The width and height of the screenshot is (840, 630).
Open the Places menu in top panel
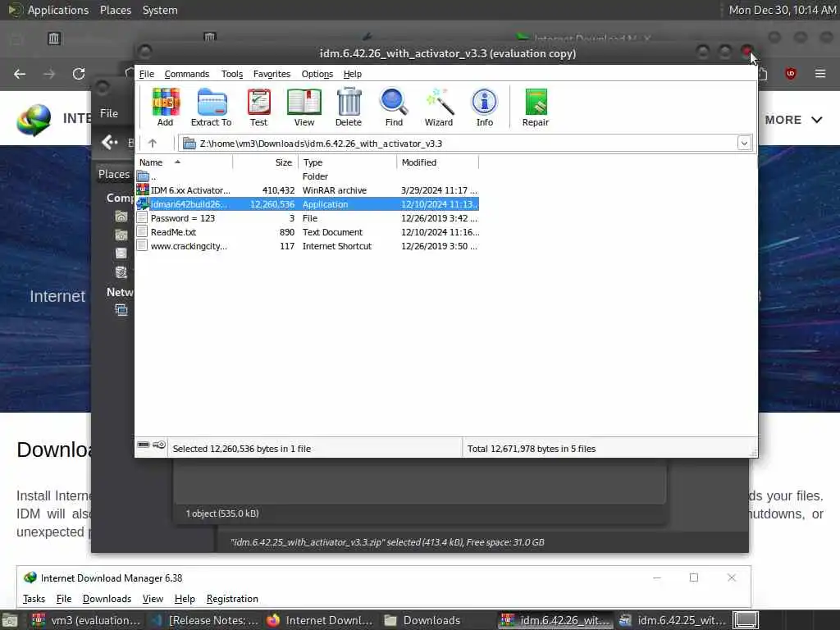(x=116, y=10)
